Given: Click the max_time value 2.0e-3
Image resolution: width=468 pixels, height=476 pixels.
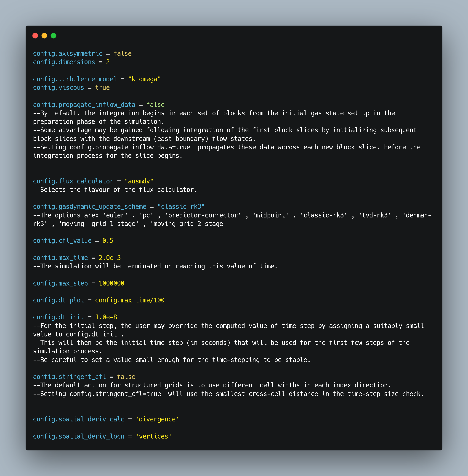Looking at the screenshot, I should (110, 258).
